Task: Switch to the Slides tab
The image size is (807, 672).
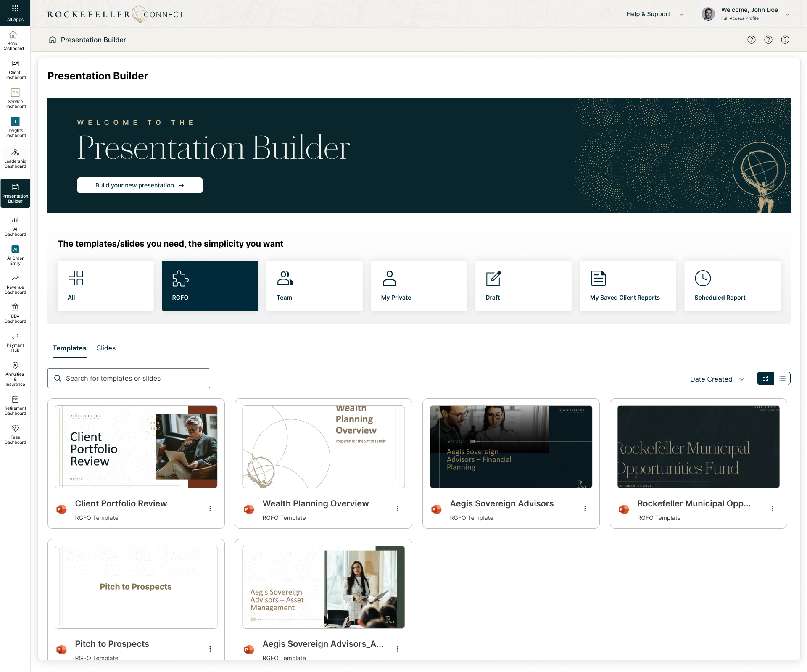Action: [106, 348]
